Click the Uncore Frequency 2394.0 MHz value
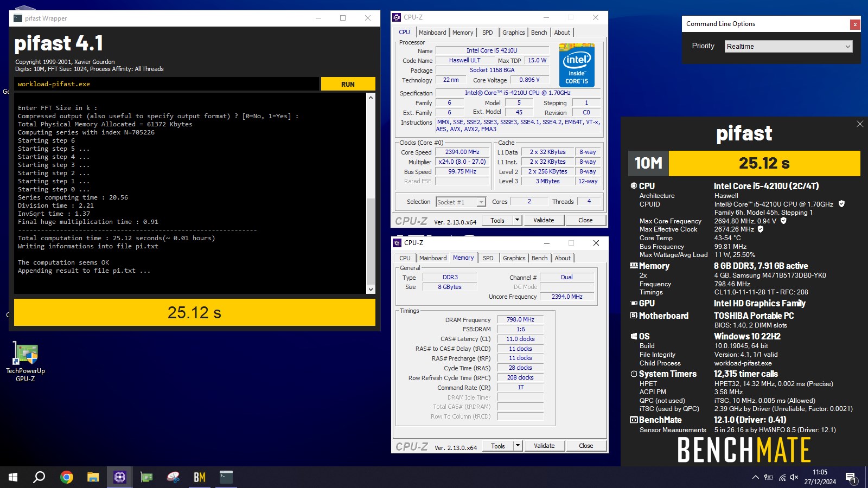 point(566,297)
